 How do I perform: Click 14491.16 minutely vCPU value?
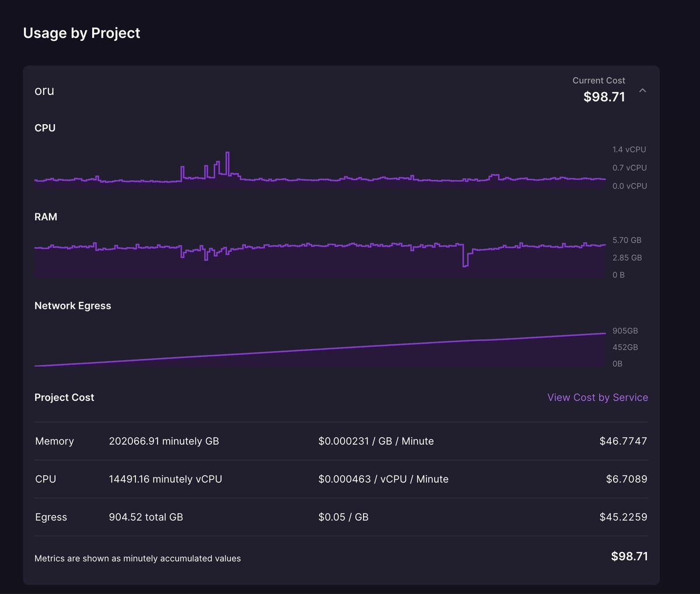(x=166, y=479)
